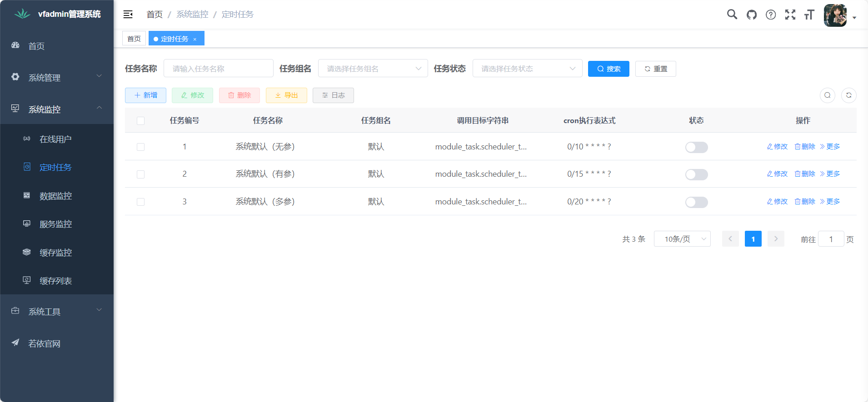Click the sidebar collapse hamburger icon
868x402 pixels.
[128, 15]
